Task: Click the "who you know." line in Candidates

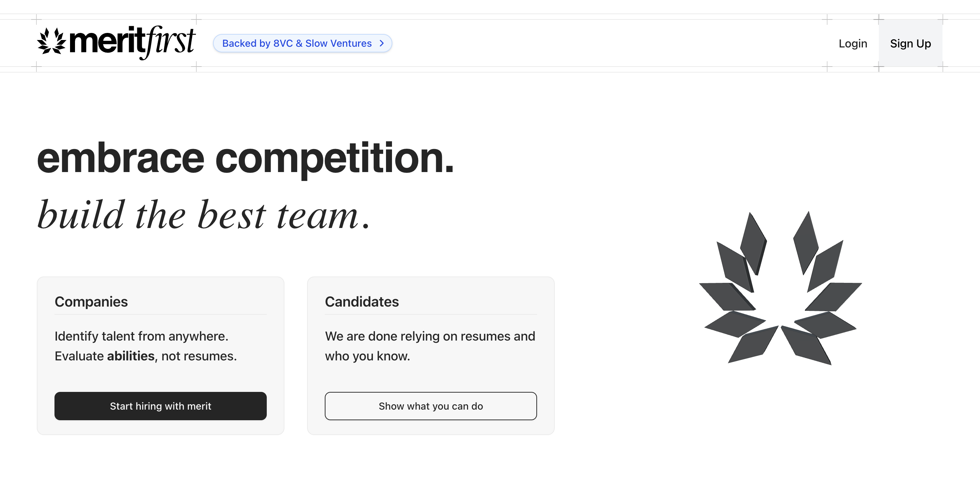Action: [367, 356]
